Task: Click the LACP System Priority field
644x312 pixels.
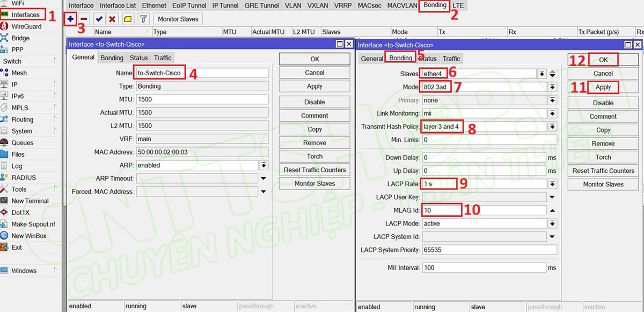Action: [489, 250]
